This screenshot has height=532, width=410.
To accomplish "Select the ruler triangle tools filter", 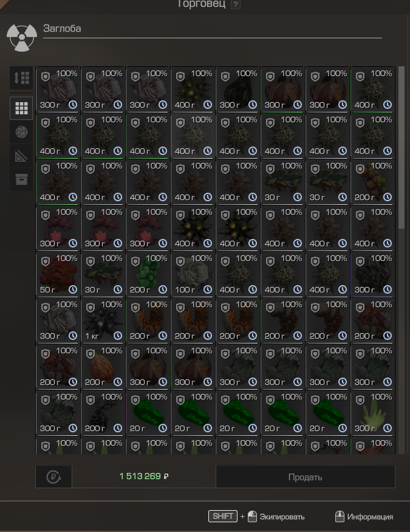I will [21, 156].
